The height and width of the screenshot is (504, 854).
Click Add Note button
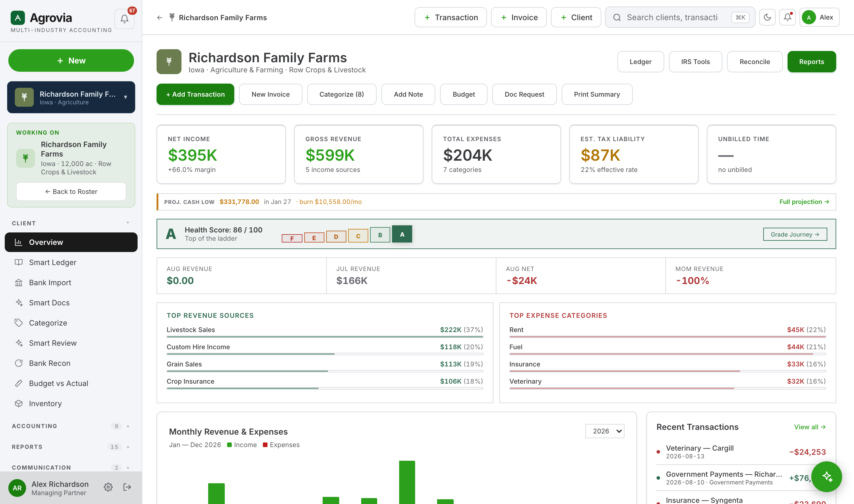408,94
